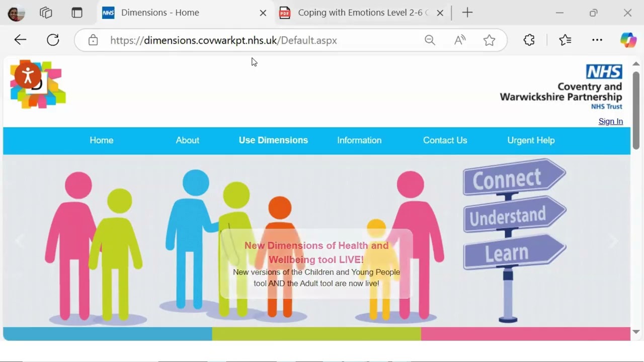The image size is (644, 362).
Task: Open the Workspaces icon
Action: click(x=46, y=13)
